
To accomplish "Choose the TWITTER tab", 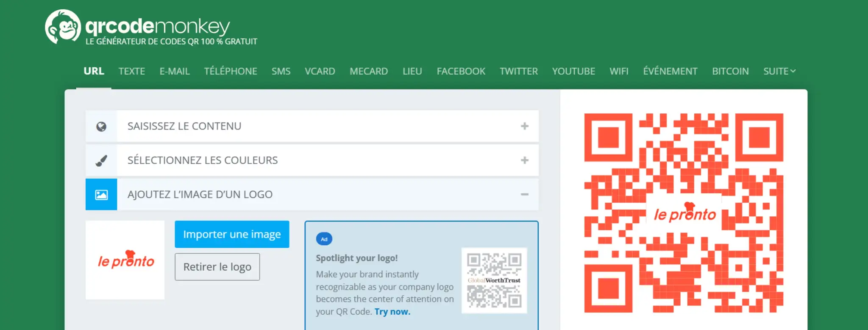I will click(x=519, y=71).
